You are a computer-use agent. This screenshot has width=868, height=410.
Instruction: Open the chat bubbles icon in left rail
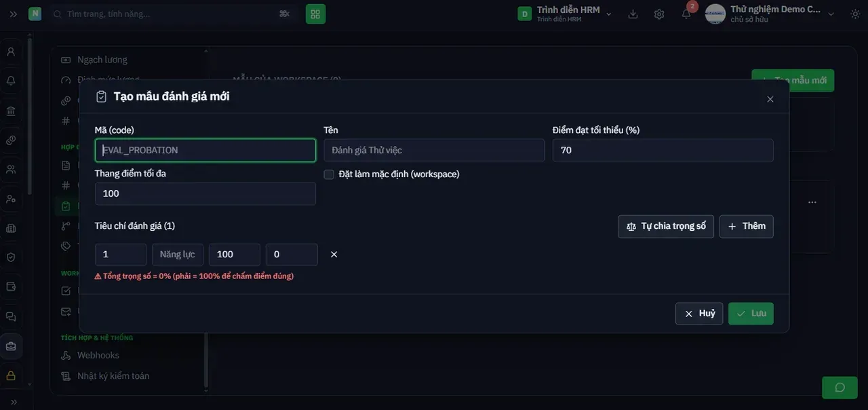[x=11, y=316]
